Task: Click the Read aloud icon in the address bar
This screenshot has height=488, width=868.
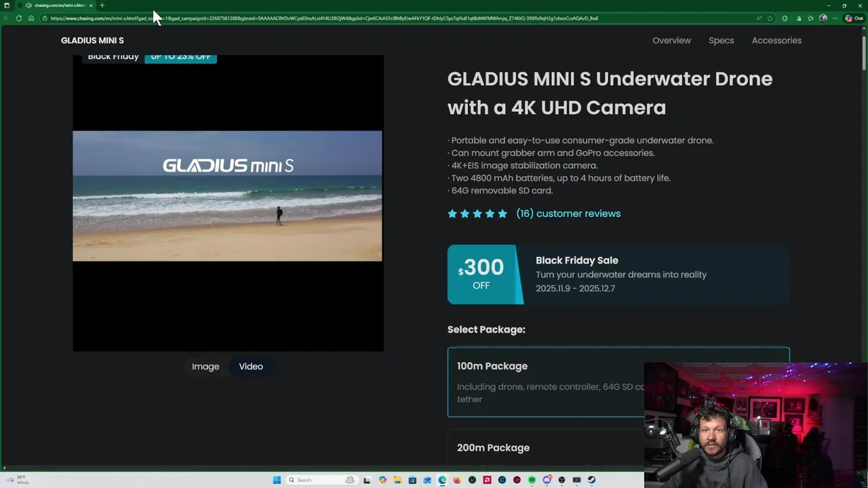Action: (x=759, y=18)
